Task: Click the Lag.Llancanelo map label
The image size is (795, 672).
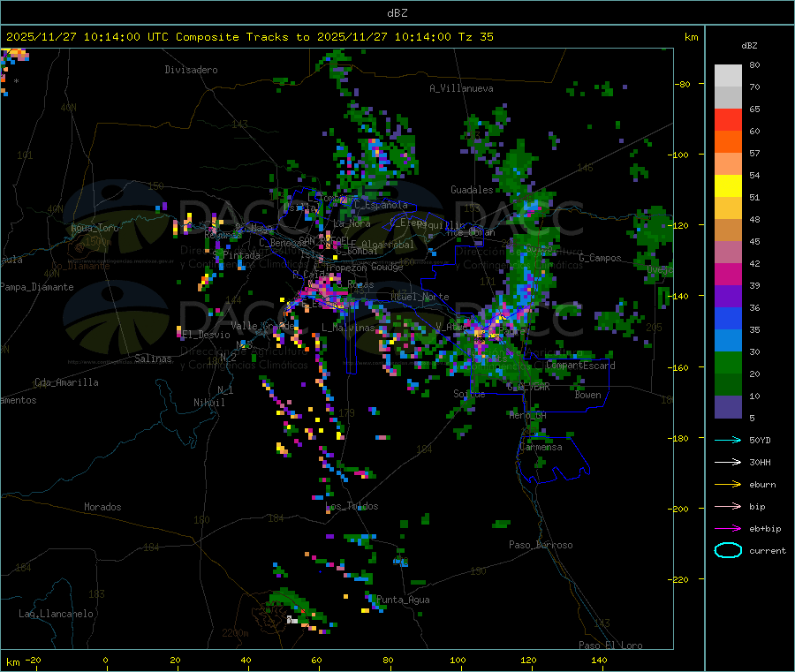Action: coord(57,614)
